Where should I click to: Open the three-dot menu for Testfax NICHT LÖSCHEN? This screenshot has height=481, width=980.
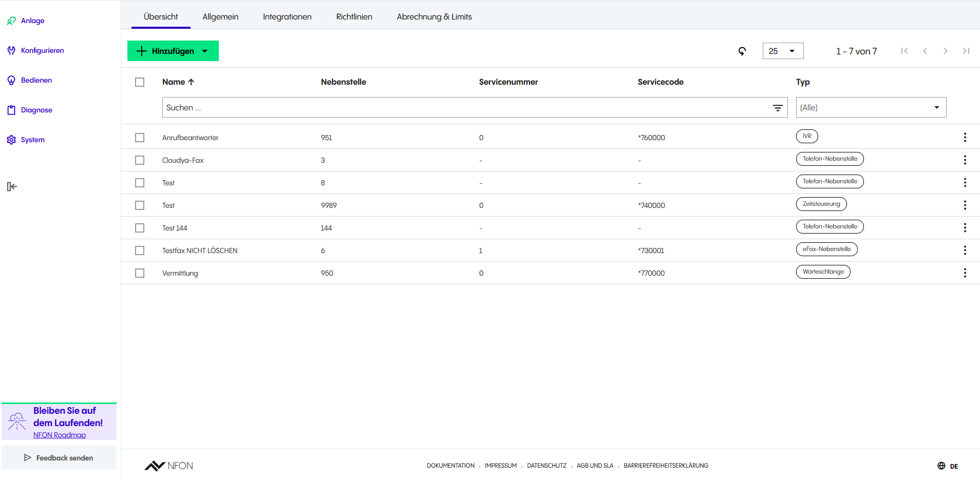[x=965, y=250]
